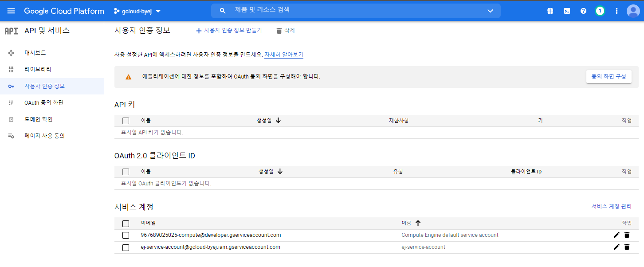Click the 클라이언트 ID column header
The width and height of the screenshot is (644, 267).
526,172
